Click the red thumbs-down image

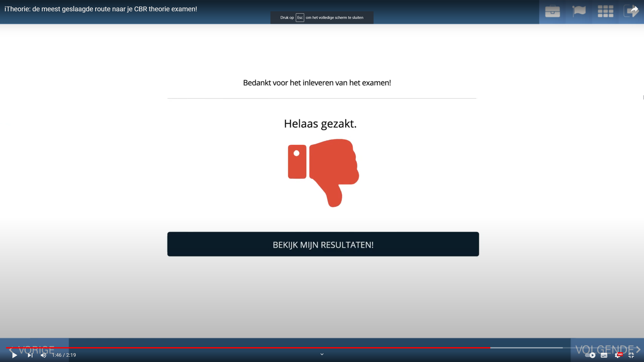(x=323, y=173)
